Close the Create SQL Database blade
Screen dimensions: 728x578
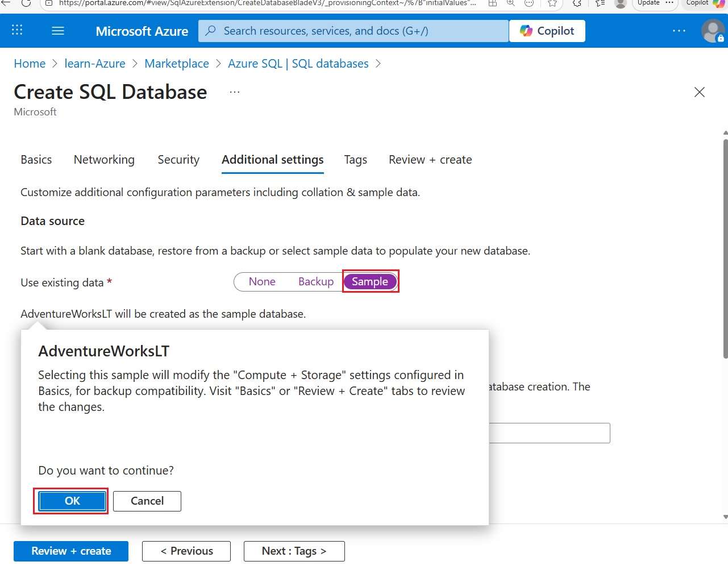click(699, 92)
